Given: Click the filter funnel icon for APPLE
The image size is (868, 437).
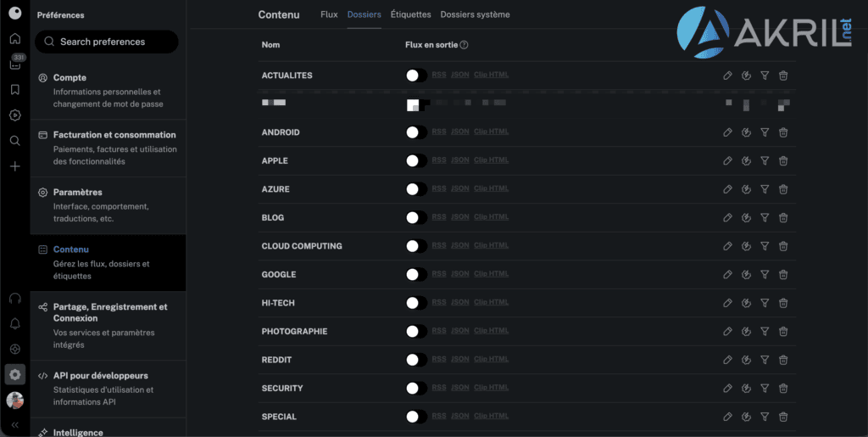Looking at the screenshot, I should tap(765, 160).
